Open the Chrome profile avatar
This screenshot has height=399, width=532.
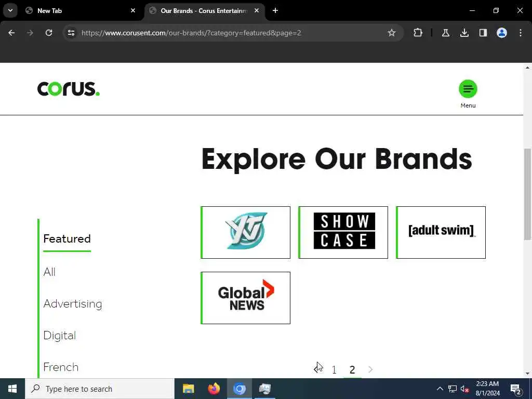click(x=502, y=33)
